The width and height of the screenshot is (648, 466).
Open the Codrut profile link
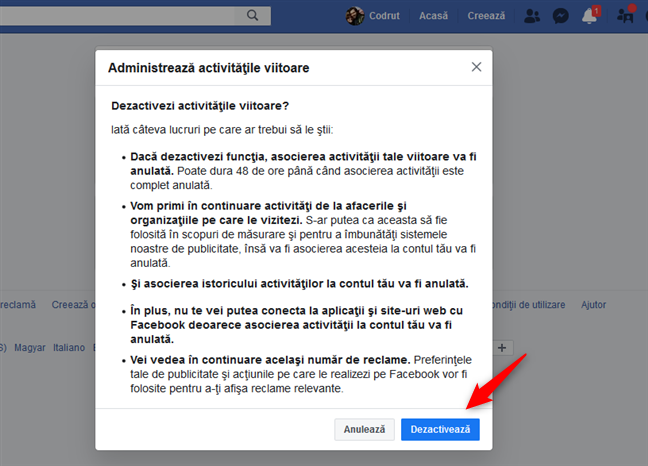pos(384,16)
